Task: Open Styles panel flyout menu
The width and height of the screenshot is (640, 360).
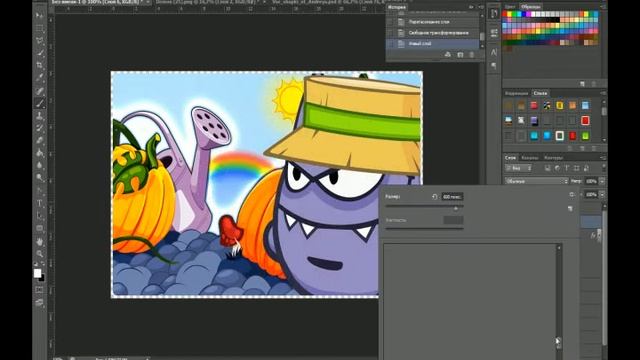Action: point(603,93)
